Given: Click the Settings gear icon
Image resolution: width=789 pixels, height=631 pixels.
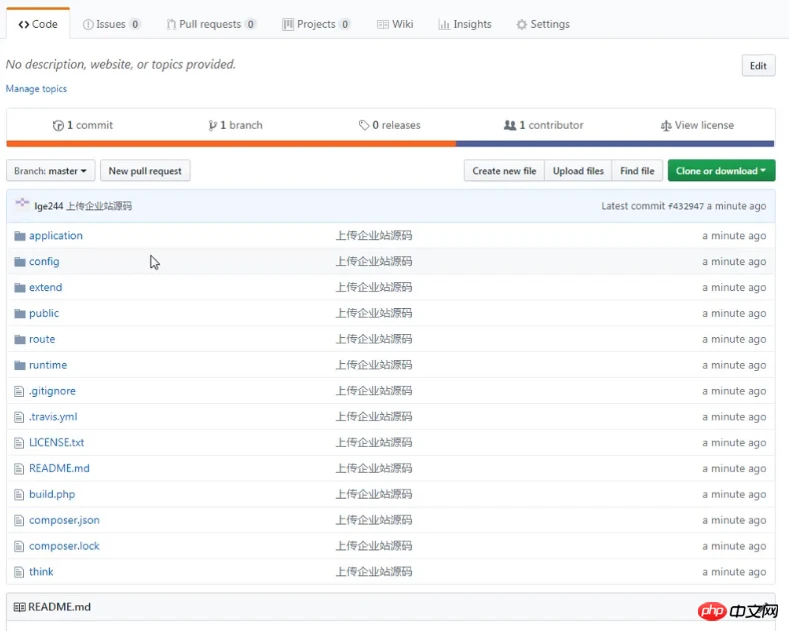Looking at the screenshot, I should [522, 25].
